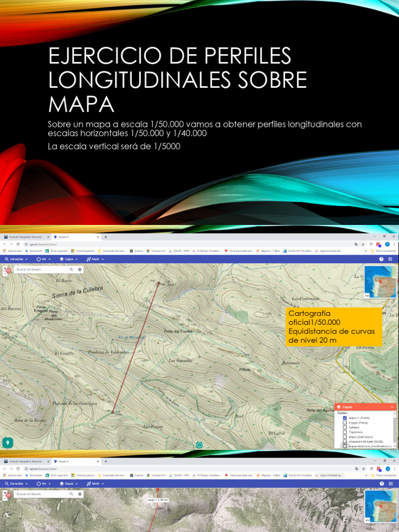Open the apps grid icon in aerial imagery toolbar

391,484
